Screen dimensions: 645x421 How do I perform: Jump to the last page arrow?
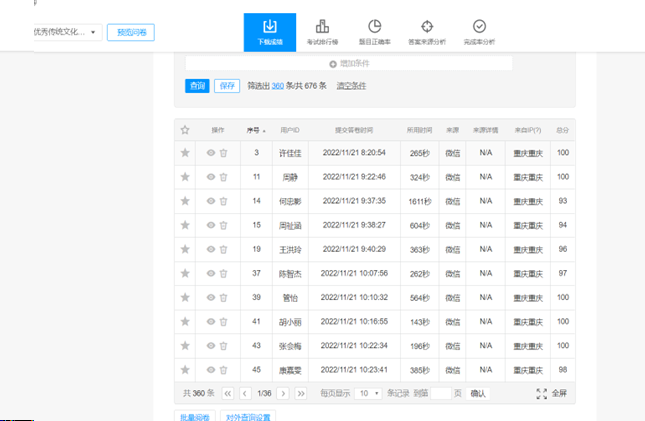(300, 394)
